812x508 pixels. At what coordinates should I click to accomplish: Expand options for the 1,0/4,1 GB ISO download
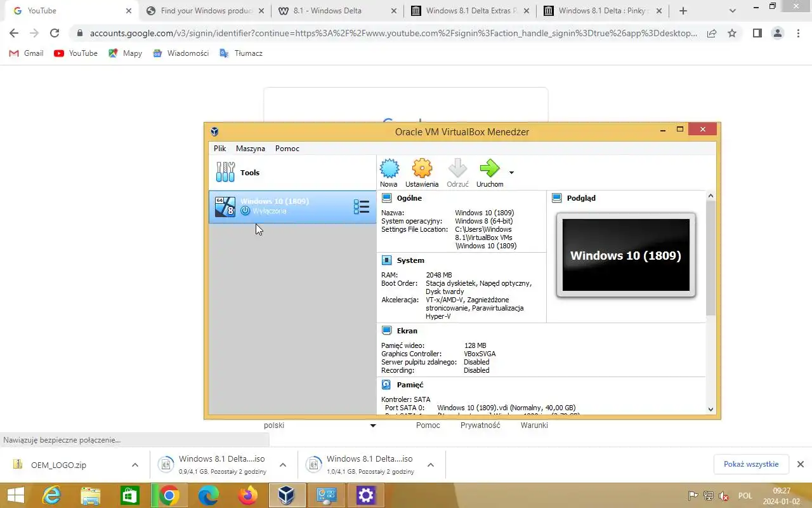(x=431, y=465)
